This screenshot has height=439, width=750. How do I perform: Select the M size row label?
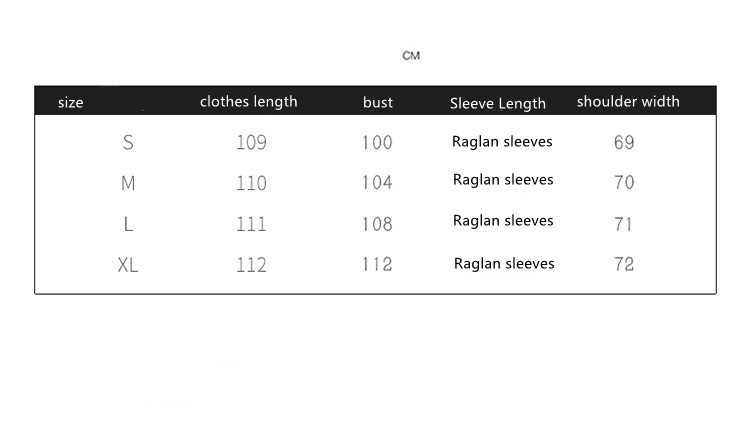point(128,183)
